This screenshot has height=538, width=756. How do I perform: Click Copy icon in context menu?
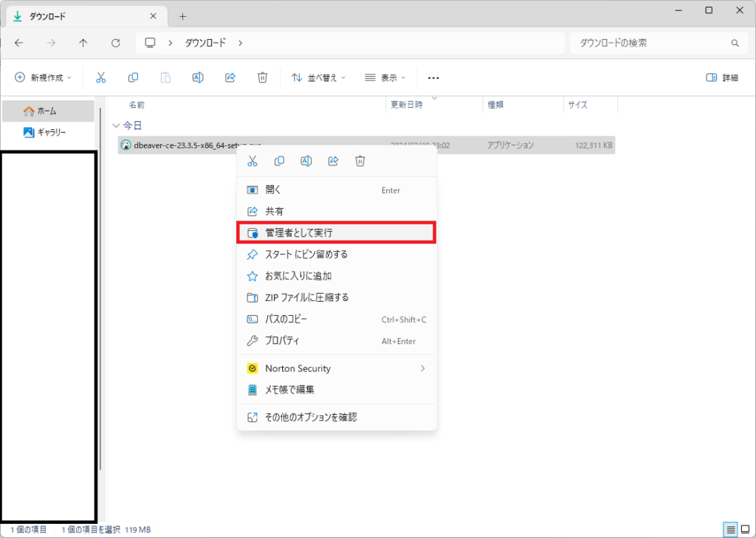pyautogui.click(x=279, y=161)
